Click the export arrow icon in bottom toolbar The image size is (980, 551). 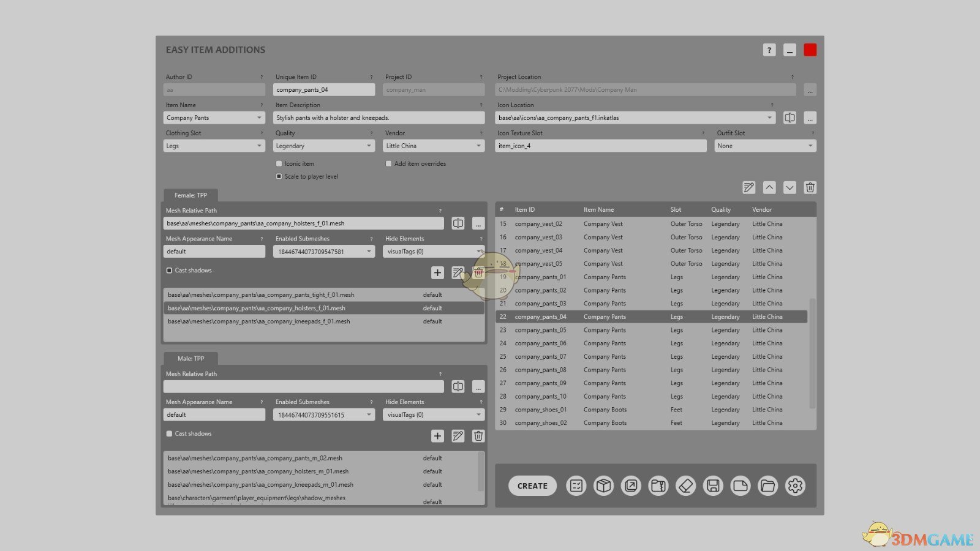[631, 485]
